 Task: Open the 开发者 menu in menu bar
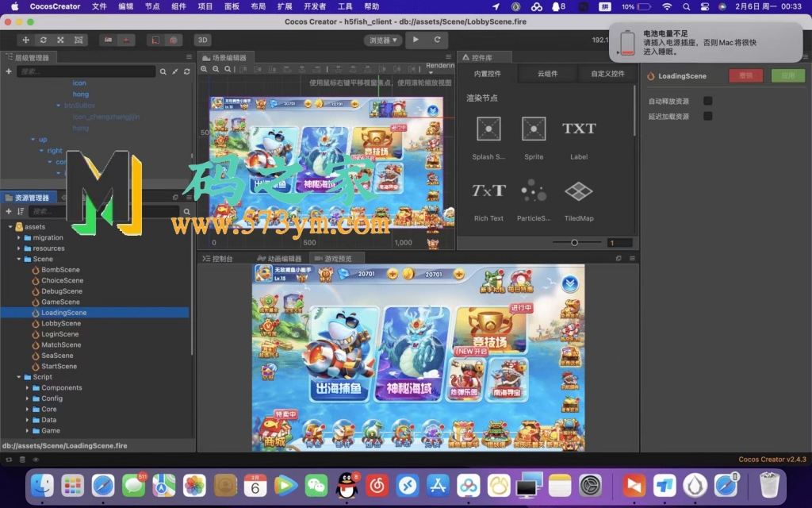click(315, 6)
